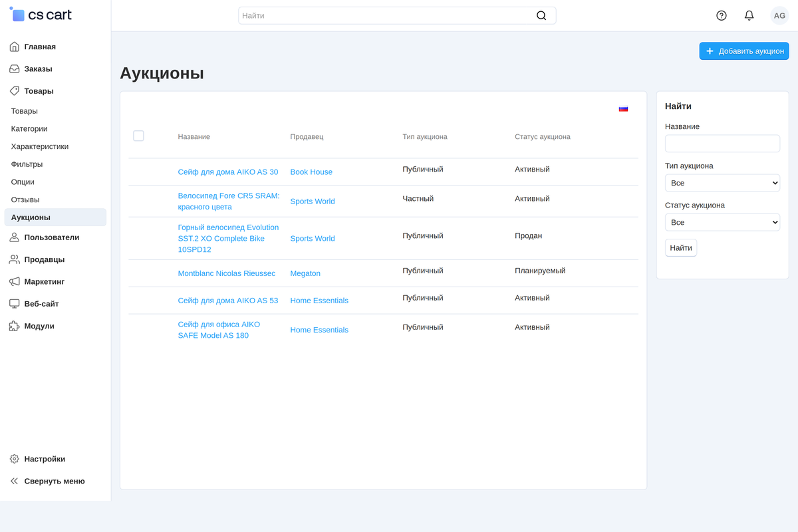The image size is (798, 532).
Task: Click the Продан status text
Action: point(529,235)
